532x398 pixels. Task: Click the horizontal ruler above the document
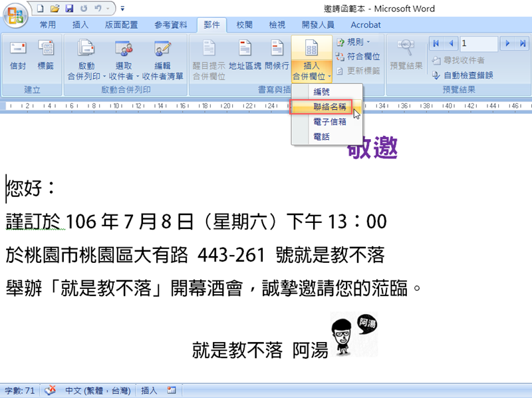266,106
